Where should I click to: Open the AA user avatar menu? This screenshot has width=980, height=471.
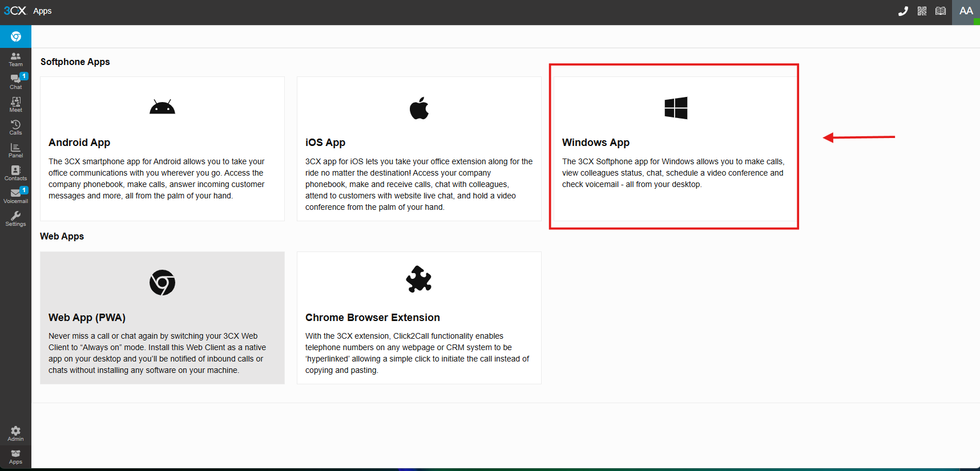coord(966,12)
